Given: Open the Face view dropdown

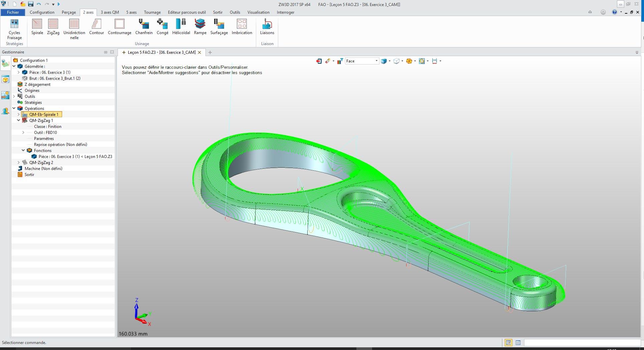Looking at the screenshot, I should coord(376,61).
